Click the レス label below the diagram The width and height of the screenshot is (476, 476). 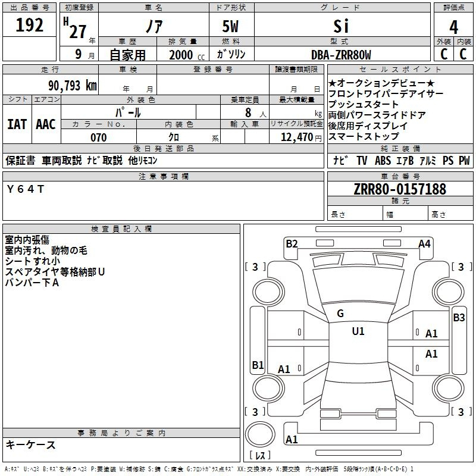pyautogui.click(x=260, y=456)
